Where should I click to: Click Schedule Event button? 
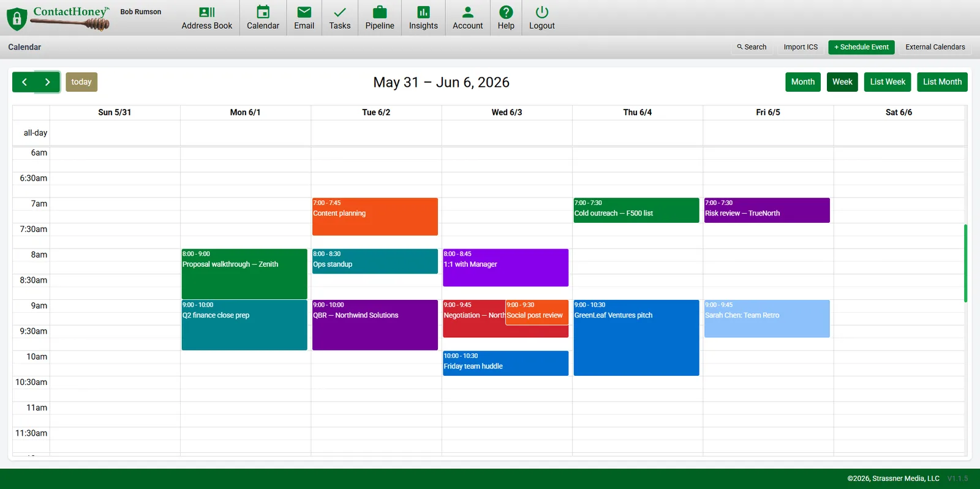coord(861,47)
